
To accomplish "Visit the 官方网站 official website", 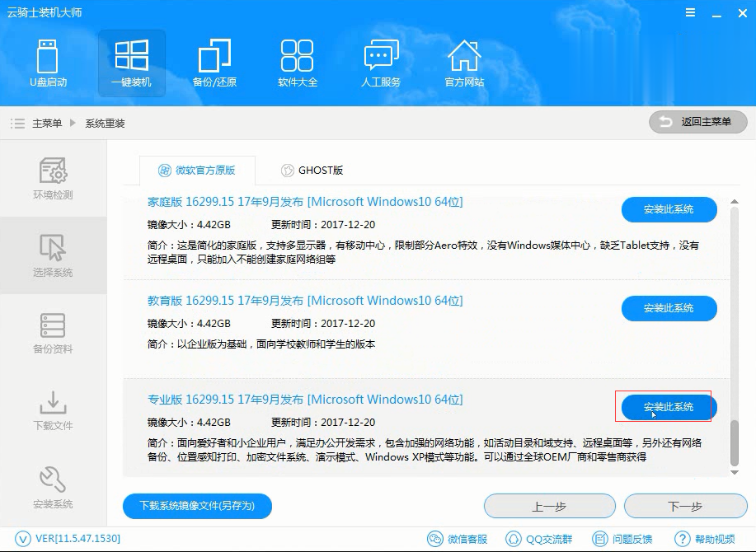I will pos(464,63).
